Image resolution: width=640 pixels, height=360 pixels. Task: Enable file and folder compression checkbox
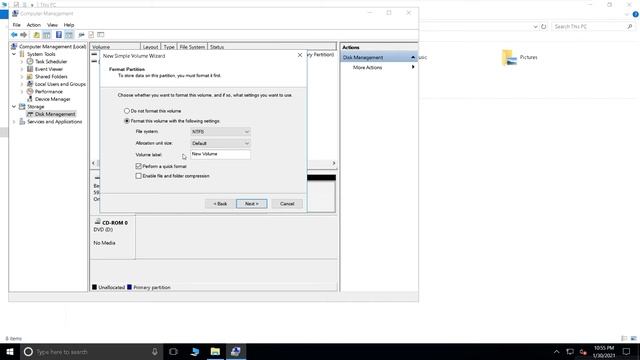(139, 176)
